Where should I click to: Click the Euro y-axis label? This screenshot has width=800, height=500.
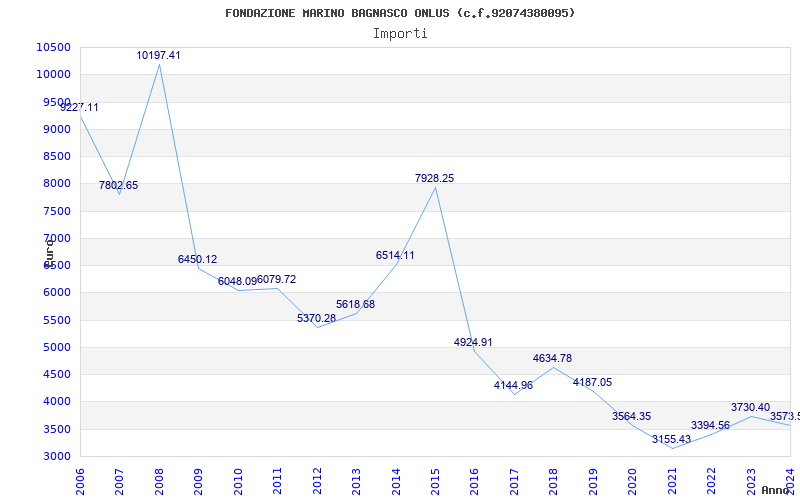pos(49,254)
